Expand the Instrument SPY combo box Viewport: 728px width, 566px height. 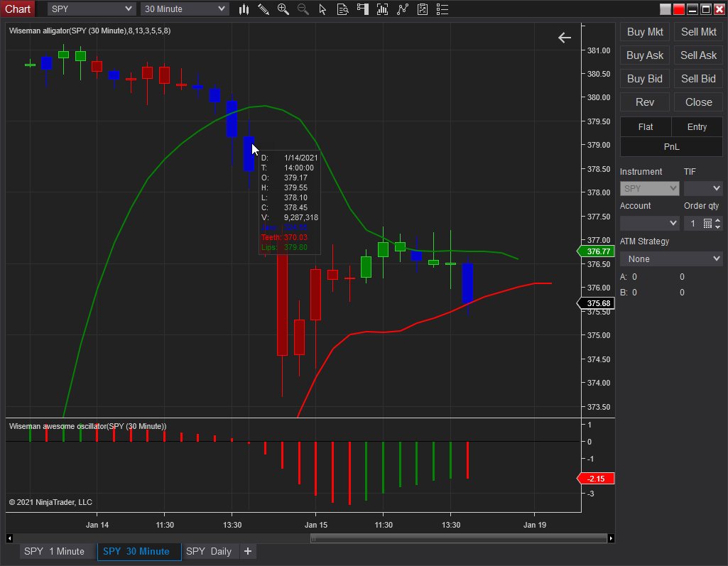click(650, 188)
